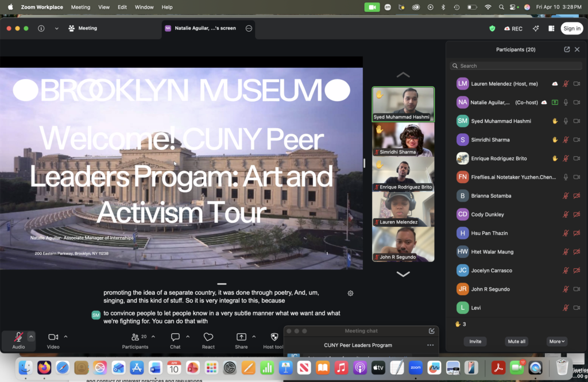Open the View menu
The height and width of the screenshot is (382, 588).
point(104,7)
